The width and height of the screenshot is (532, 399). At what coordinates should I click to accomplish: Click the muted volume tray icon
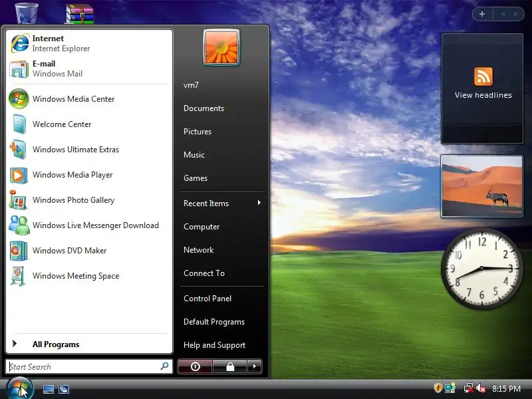click(x=481, y=388)
